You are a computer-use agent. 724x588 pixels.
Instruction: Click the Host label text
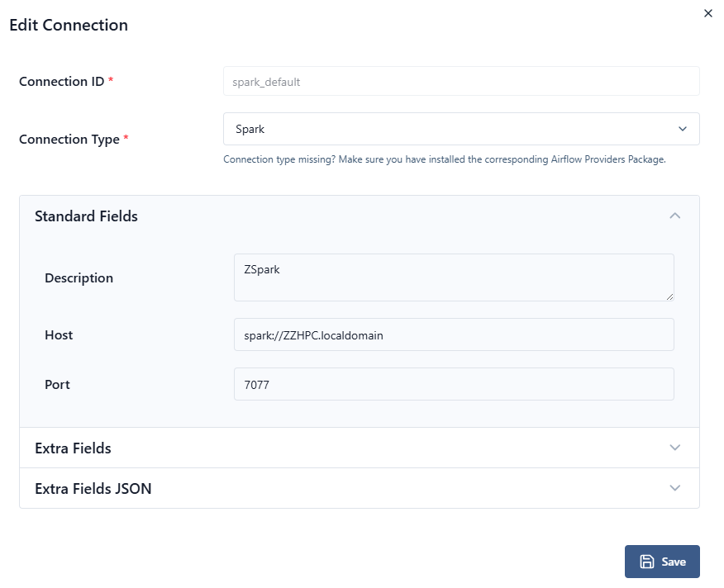click(x=59, y=335)
